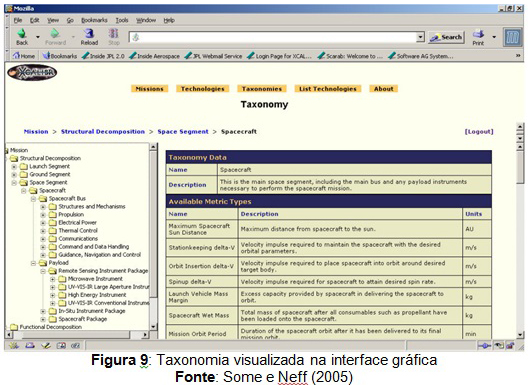Click the Structural Decomposition folder icon
528x385 pixels.
pos(14,158)
